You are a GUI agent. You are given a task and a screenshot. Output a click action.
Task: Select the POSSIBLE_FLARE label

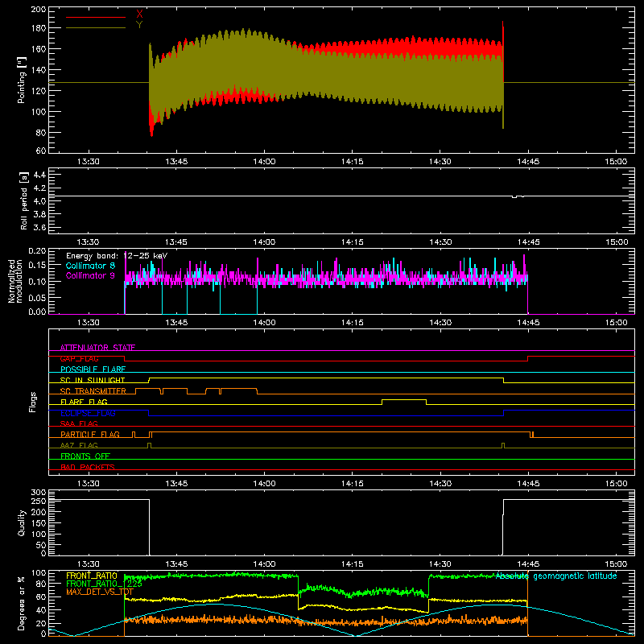(93, 369)
